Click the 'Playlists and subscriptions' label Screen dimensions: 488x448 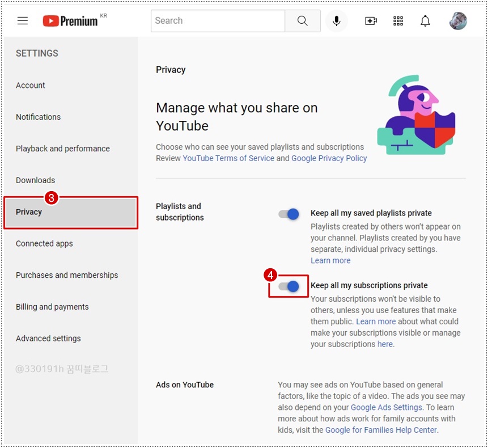point(180,212)
